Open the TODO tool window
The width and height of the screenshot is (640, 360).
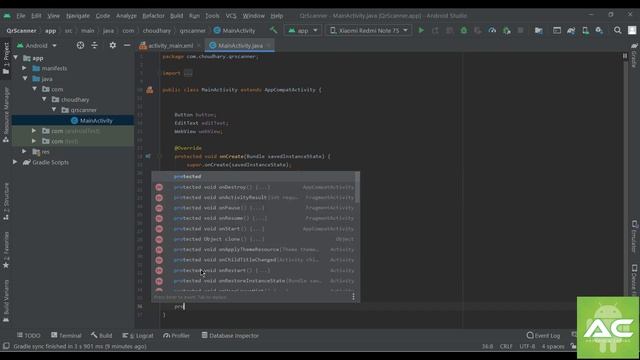29,336
